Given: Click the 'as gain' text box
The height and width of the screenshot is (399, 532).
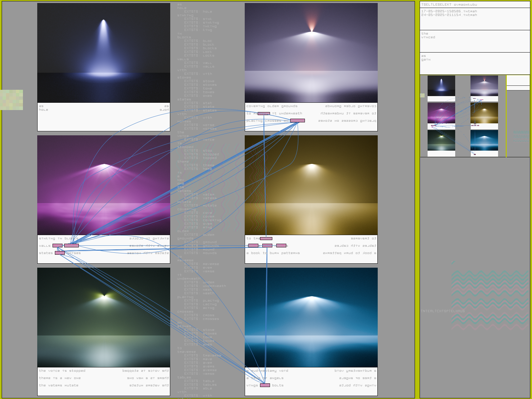Looking at the screenshot, I should pos(474,63).
